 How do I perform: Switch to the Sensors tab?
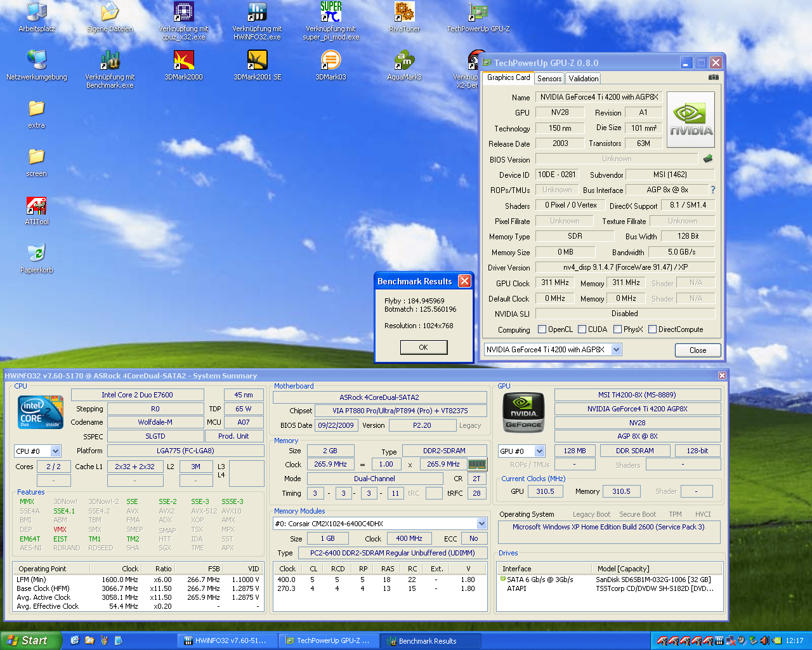[x=549, y=79]
